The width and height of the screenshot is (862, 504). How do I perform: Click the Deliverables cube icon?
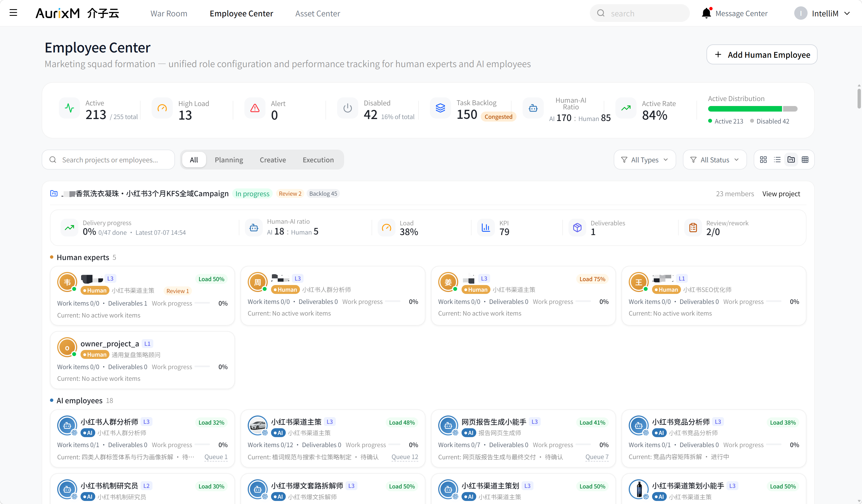coord(577,228)
